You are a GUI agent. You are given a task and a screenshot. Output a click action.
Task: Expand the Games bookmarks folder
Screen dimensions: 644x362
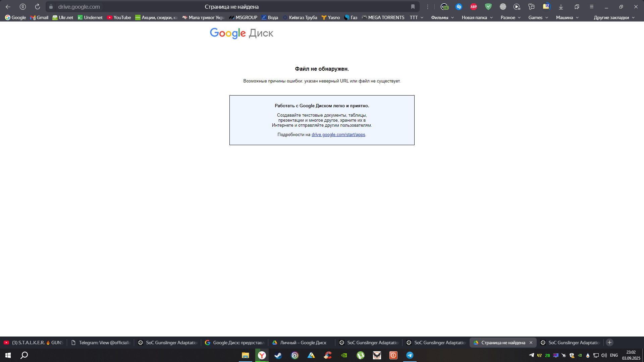[x=538, y=17]
